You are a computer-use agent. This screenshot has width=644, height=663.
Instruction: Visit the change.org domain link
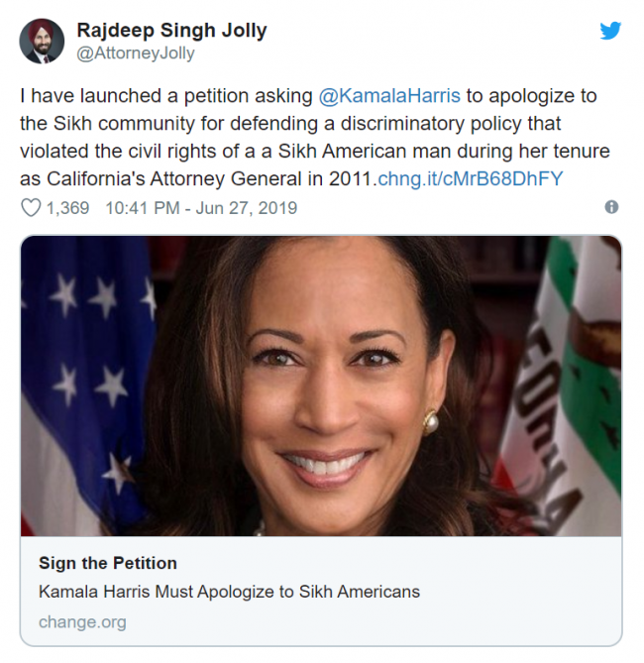pos(82,622)
